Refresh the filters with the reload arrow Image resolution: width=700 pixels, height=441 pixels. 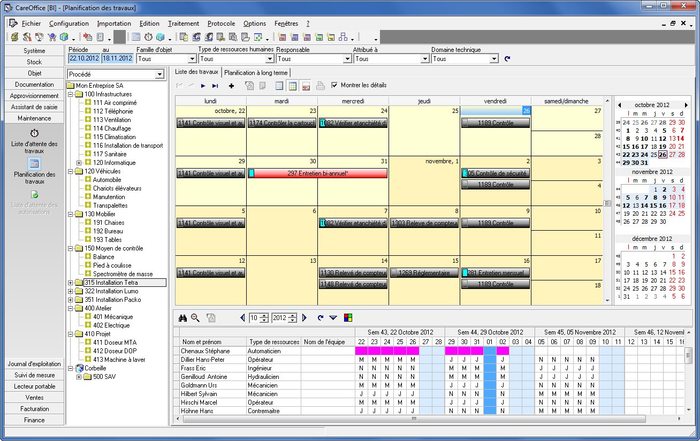pyautogui.click(x=507, y=58)
